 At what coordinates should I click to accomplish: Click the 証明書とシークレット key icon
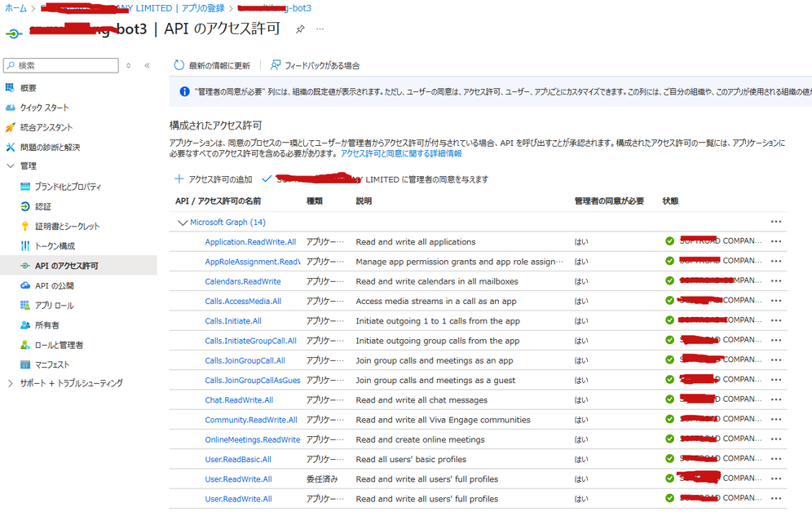click(24, 226)
